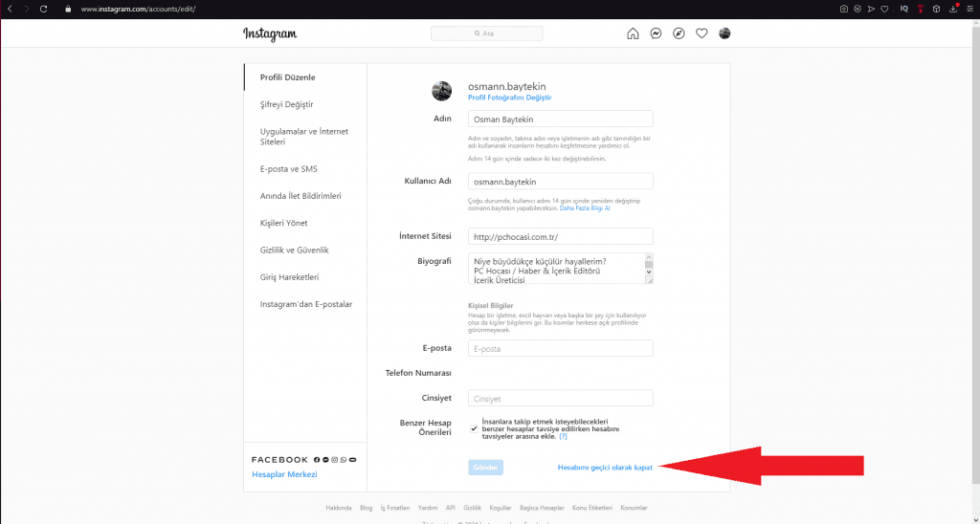Click the browser send/flow arrow icon
Image resolution: width=980 pixels, height=524 pixels.
pos(871,9)
